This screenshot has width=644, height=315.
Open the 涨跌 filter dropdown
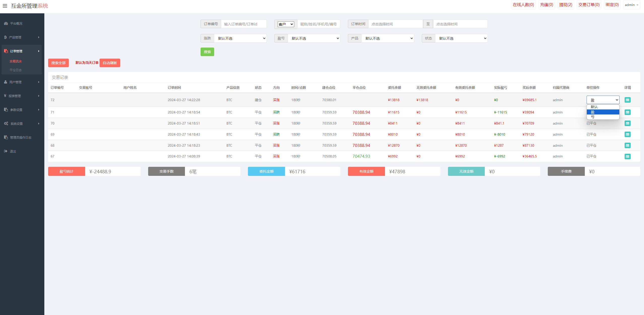point(240,38)
